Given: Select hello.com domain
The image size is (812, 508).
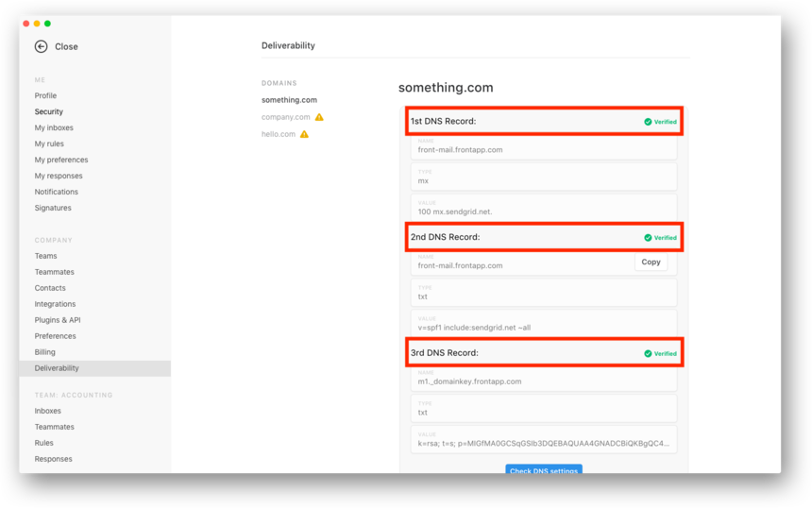Looking at the screenshot, I should tap(279, 134).
